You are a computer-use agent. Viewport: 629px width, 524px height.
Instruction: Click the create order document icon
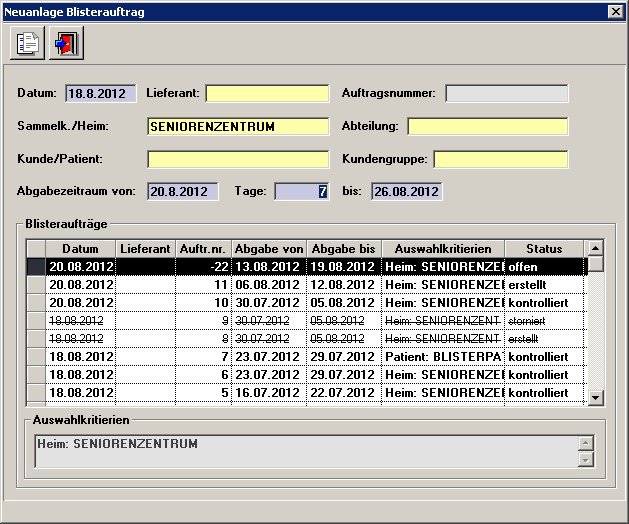pos(28,44)
